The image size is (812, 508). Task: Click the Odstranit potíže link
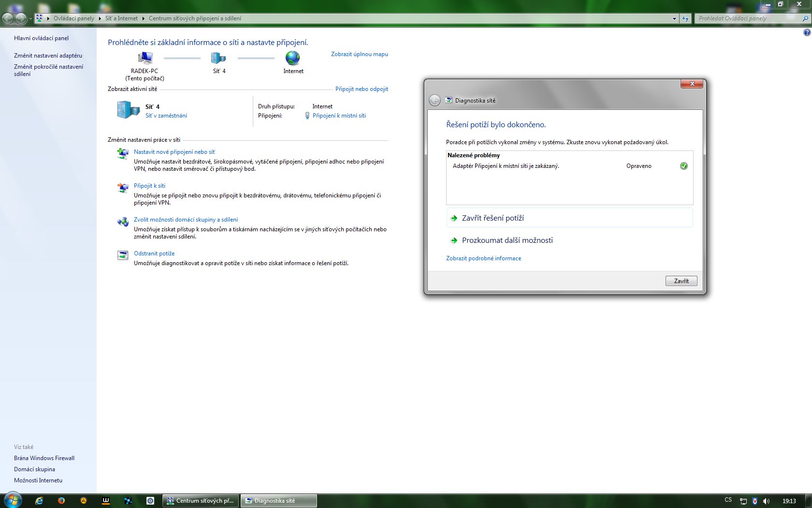[x=154, y=254]
